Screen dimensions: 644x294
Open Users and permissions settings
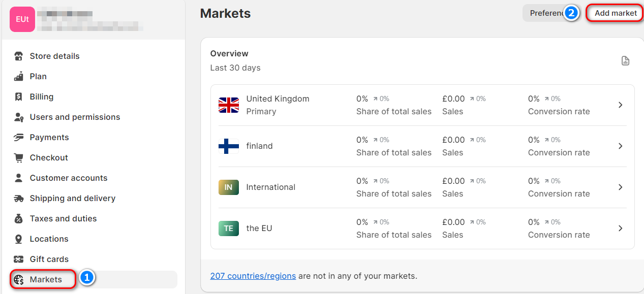[x=75, y=117]
